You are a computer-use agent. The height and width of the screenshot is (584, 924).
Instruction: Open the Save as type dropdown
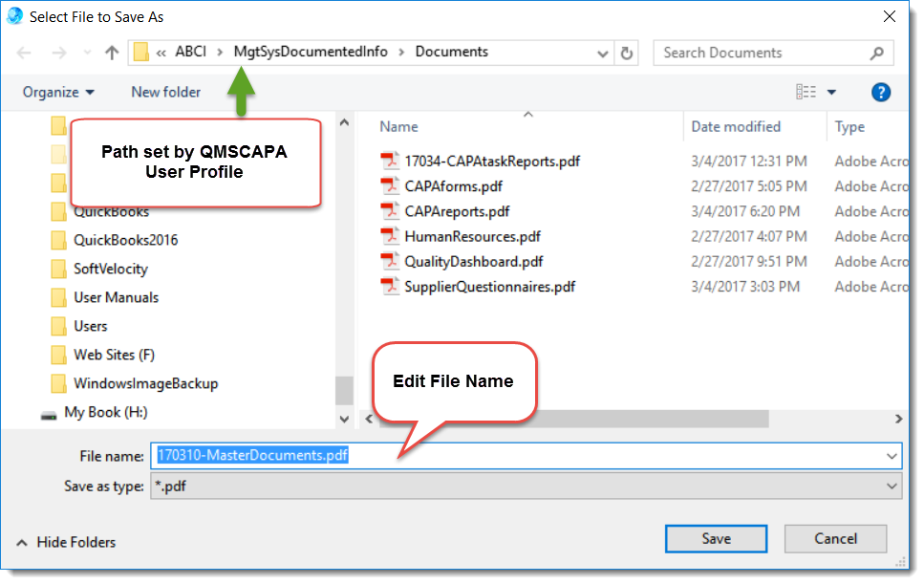click(x=889, y=487)
